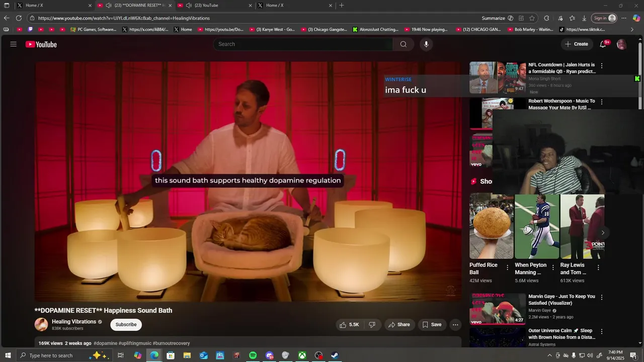
Task: Subscribe to Healing Vibrations channel
Action: [x=126, y=325]
